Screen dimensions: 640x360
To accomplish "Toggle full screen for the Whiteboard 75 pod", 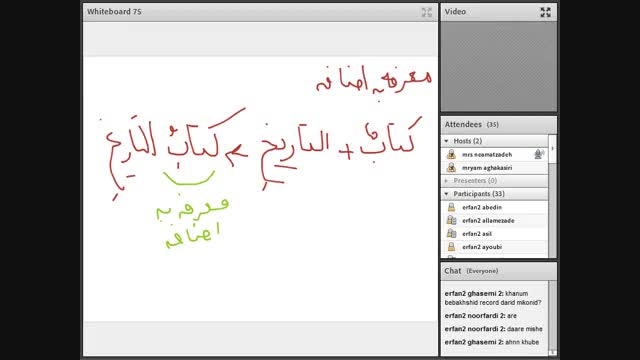I will click(427, 12).
